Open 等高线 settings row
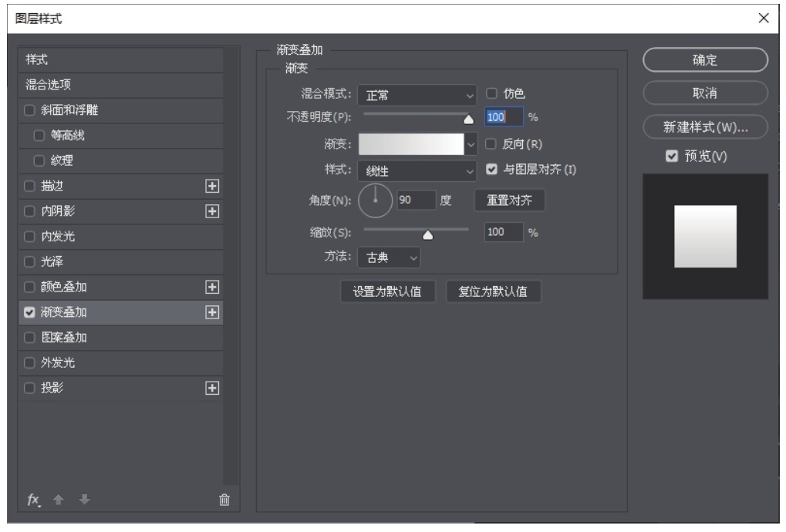 pyautogui.click(x=121, y=135)
